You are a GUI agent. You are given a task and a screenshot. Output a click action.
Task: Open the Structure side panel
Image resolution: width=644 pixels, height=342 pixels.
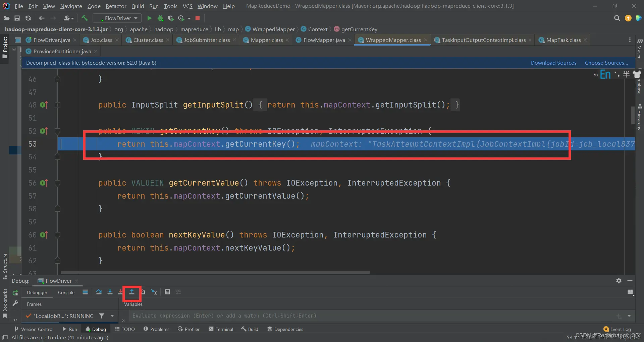point(5,266)
